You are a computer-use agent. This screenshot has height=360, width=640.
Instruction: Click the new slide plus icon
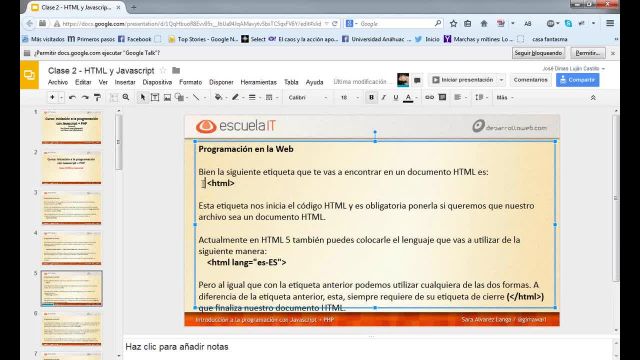[x=52, y=98]
